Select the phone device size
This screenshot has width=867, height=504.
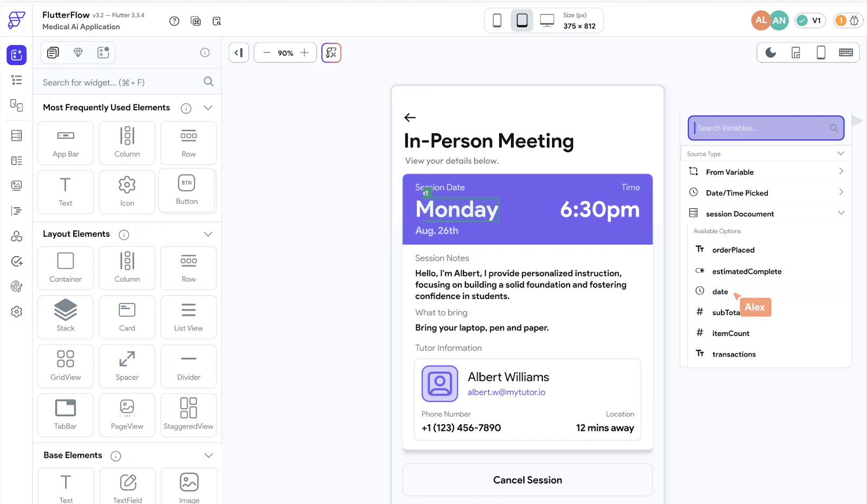pyautogui.click(x=497, y=21)
